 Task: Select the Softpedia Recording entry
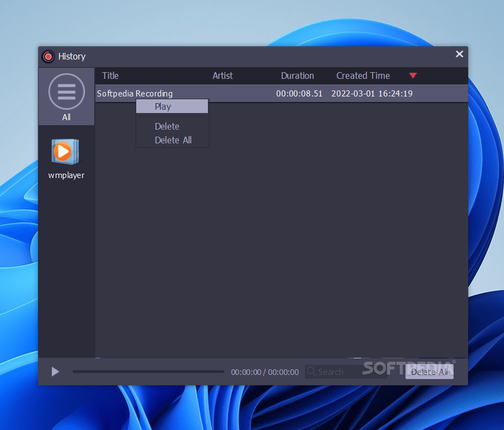[x=135, y=93]
